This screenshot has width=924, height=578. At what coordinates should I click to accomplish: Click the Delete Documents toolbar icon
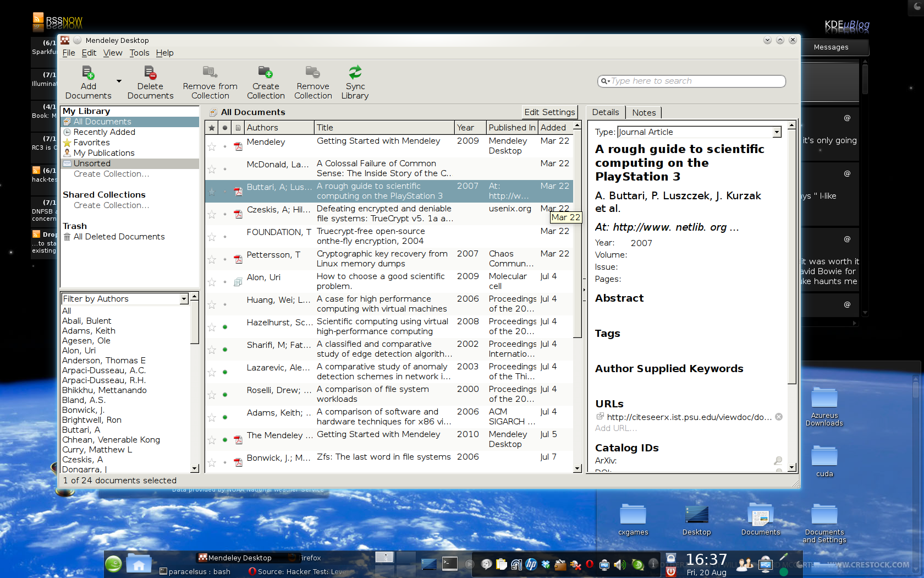[150, 72]
